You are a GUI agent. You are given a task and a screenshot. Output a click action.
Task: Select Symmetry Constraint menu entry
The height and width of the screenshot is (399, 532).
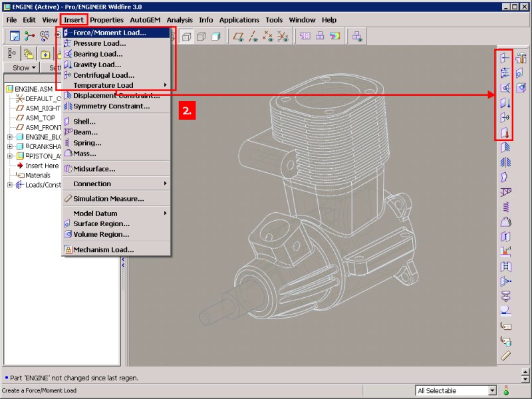117,106
